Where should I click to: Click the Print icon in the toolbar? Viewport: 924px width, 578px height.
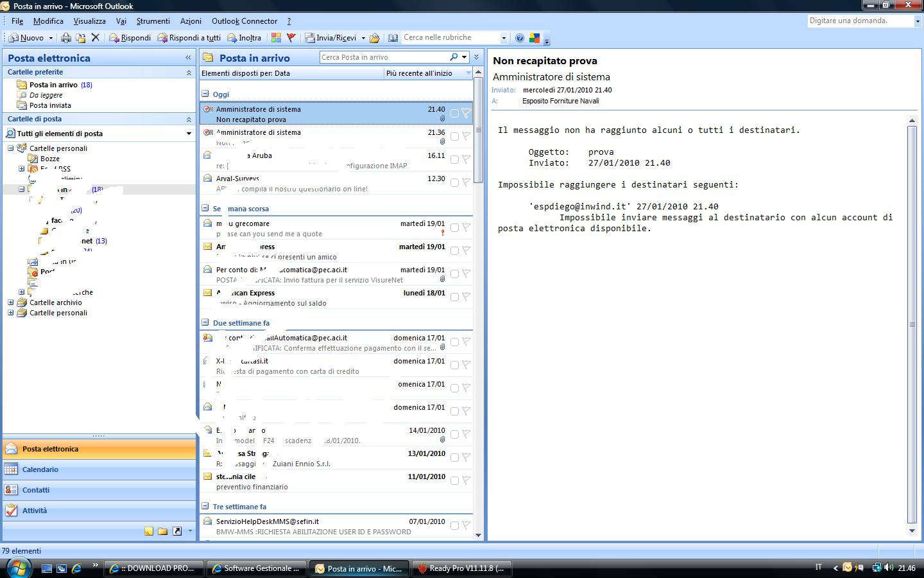point(65,38)
